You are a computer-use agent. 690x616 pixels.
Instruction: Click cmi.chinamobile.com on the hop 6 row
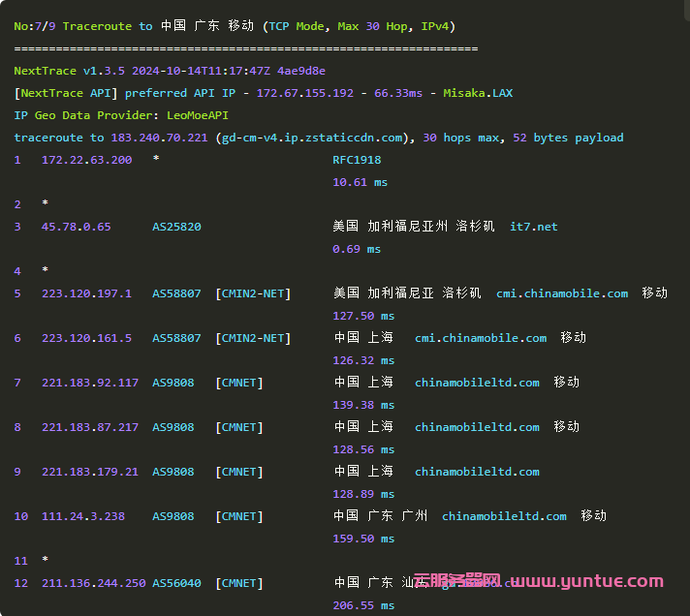481,338
